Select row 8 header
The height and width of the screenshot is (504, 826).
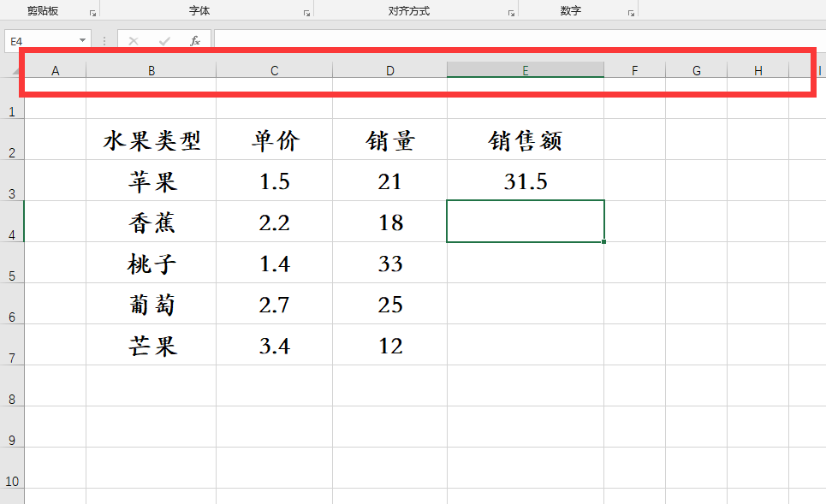12,386
